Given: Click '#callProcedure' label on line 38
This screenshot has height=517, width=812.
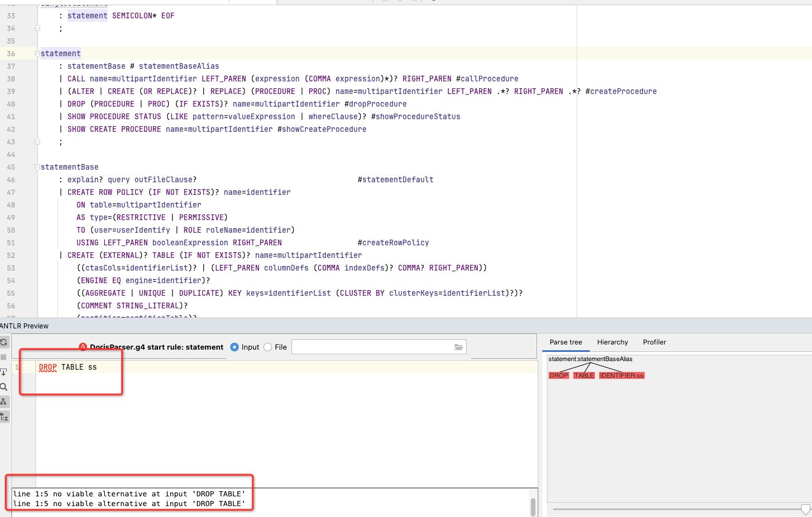Looking at the screenshot, I should pyautogui.click(x=487, y=79).
